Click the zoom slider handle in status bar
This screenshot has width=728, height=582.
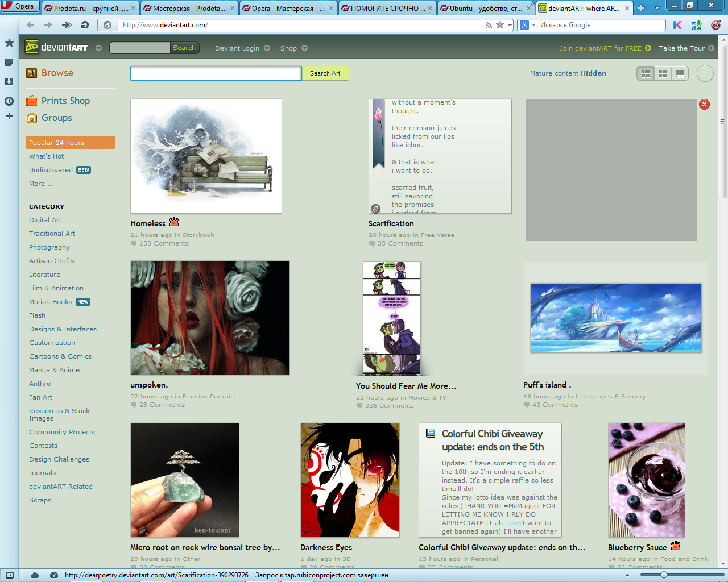(x=664, y=575)
